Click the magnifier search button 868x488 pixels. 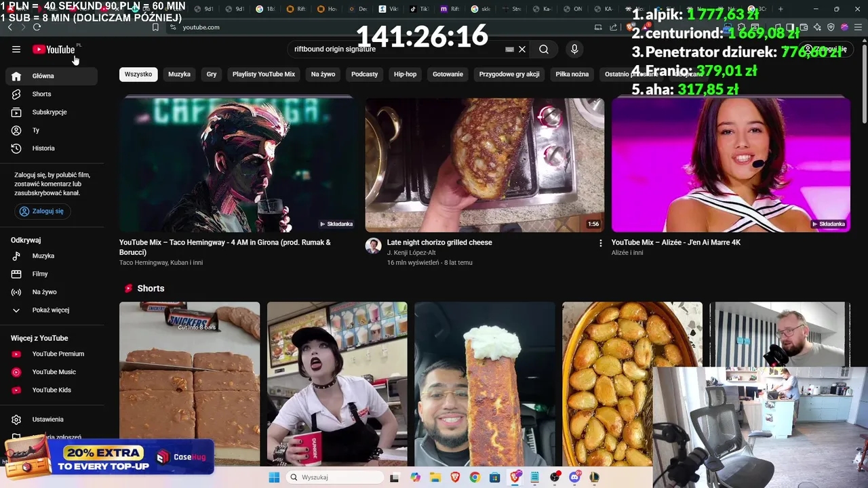tap(544, 49)
